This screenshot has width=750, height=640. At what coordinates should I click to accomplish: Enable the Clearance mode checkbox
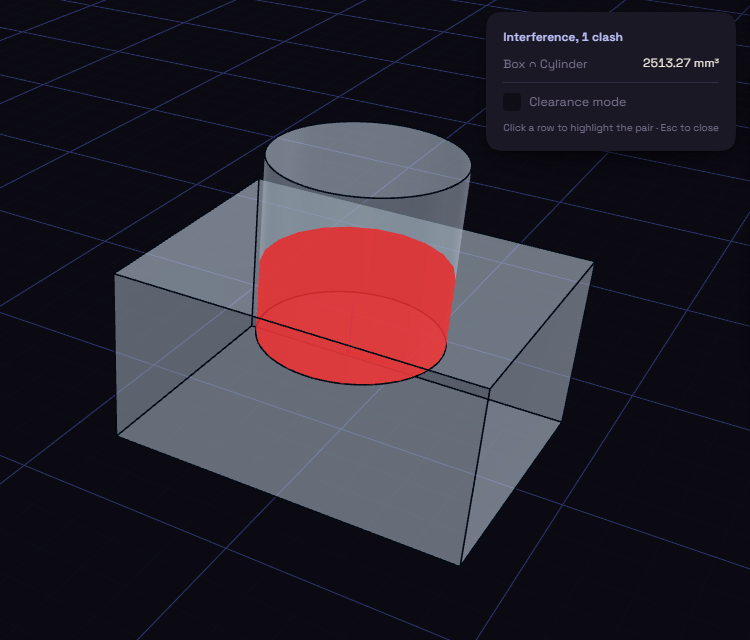click(512, 102)
